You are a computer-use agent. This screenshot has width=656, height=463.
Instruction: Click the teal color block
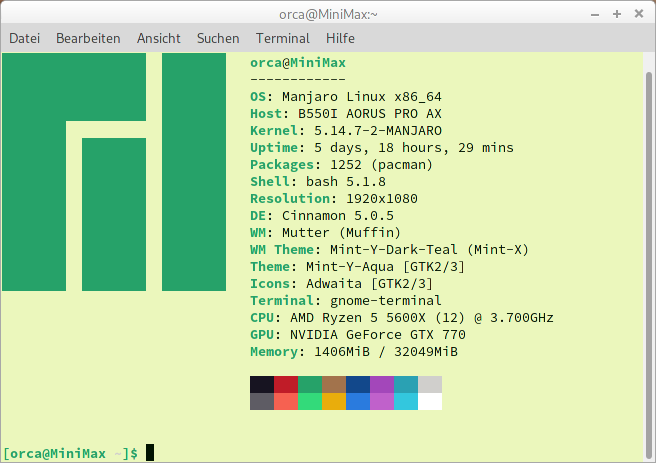[406, 384]
